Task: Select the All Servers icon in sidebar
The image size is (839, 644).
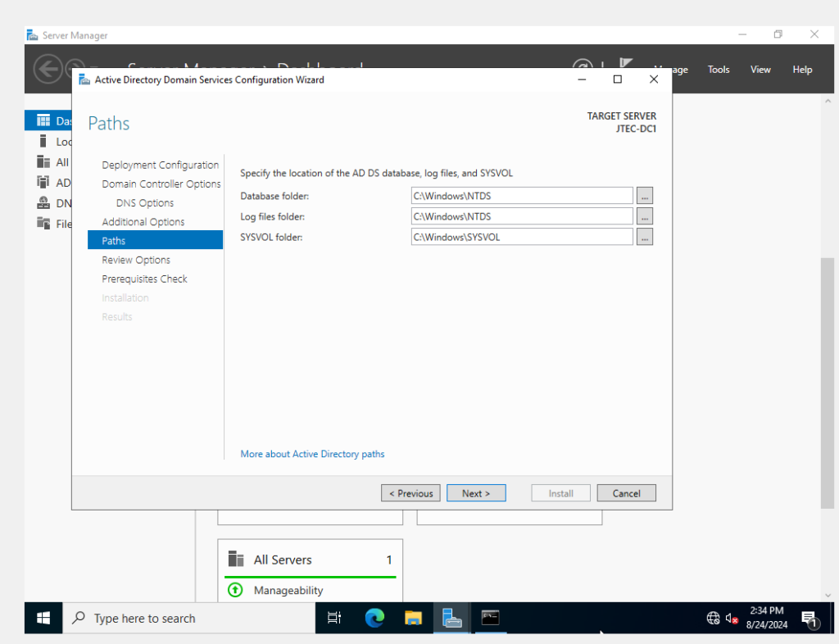Action: 43,161
